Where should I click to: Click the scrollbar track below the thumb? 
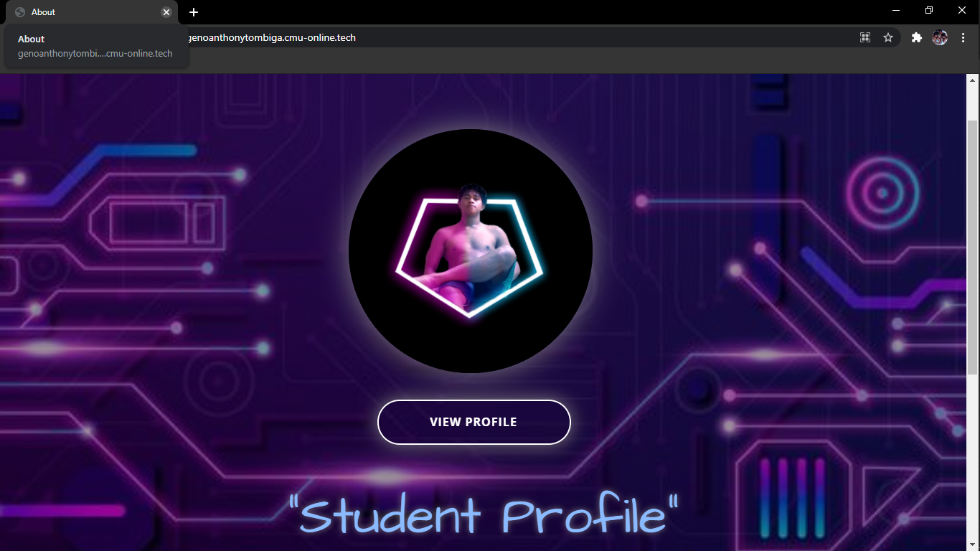(x=973, y=462)
